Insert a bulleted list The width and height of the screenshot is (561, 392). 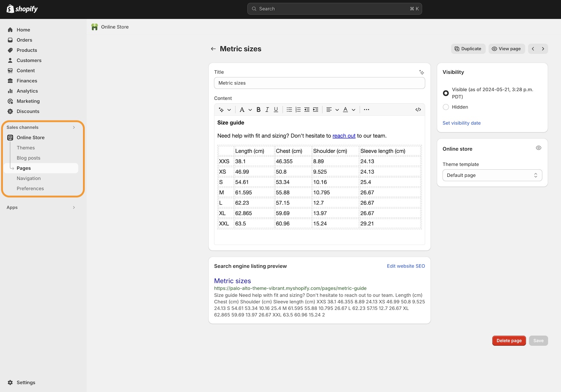tap(289, 110)
